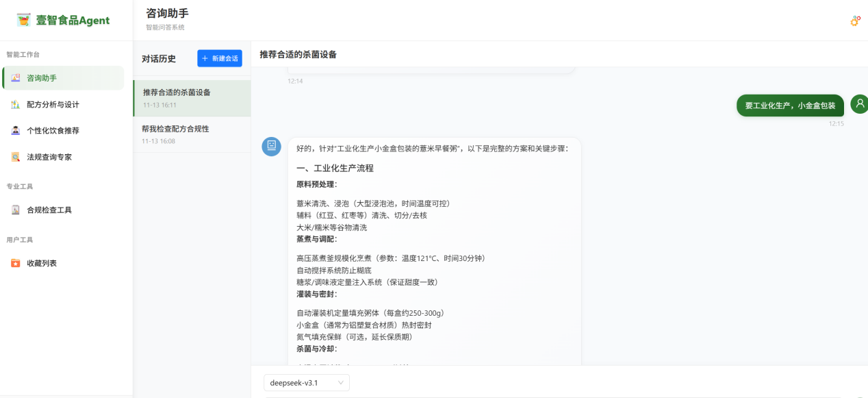Click the 个性化饮食推荐 sidebar icon
Viewport: 868px width, 398px height.
point(16,131)
